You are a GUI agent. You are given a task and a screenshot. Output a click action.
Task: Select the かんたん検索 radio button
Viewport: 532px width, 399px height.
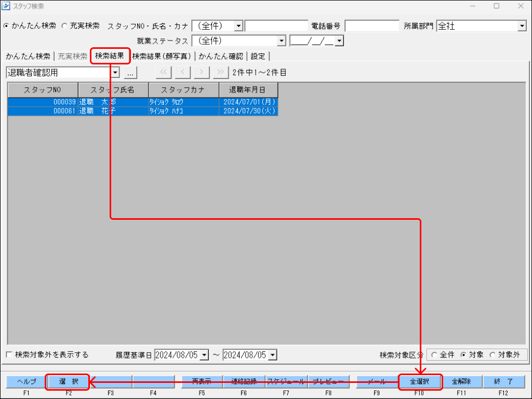[6, 26]
